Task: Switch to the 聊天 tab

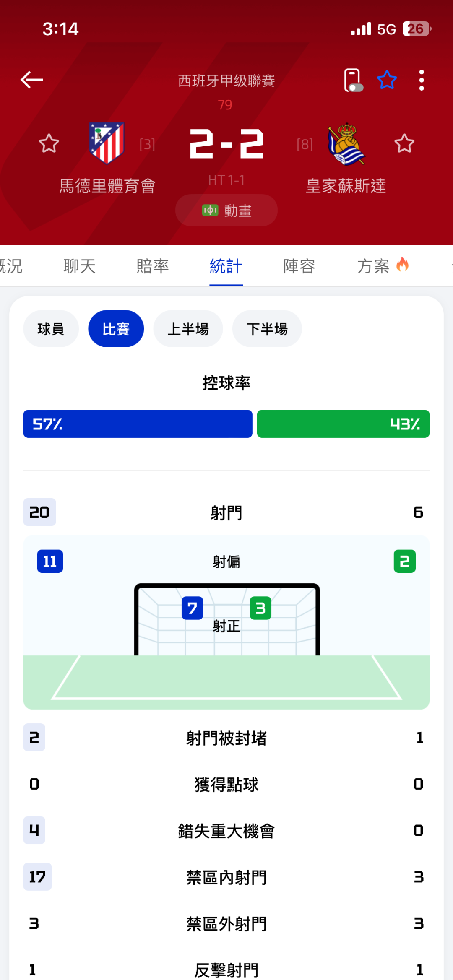Action: pyautogui.click(x=80, y=266)
